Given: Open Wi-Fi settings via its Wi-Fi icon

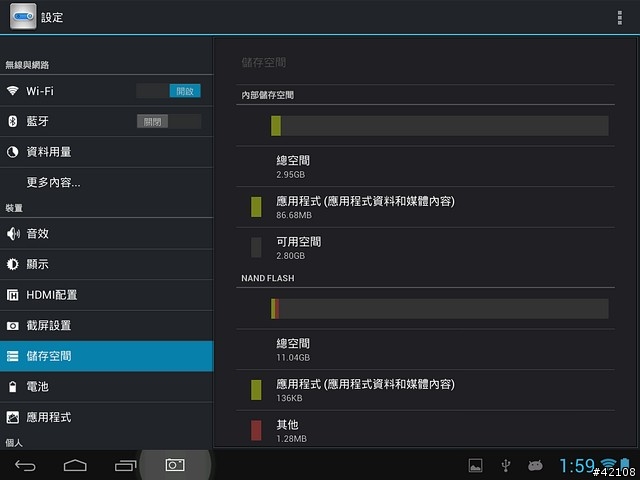Looking at the screenshot, I should pos(13,91).
